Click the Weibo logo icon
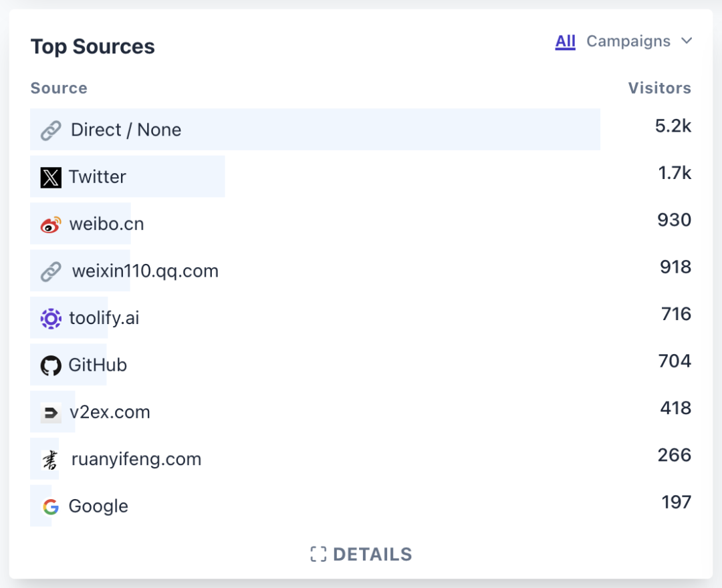This screenshot has height=588, width=722. click(51, 225)
